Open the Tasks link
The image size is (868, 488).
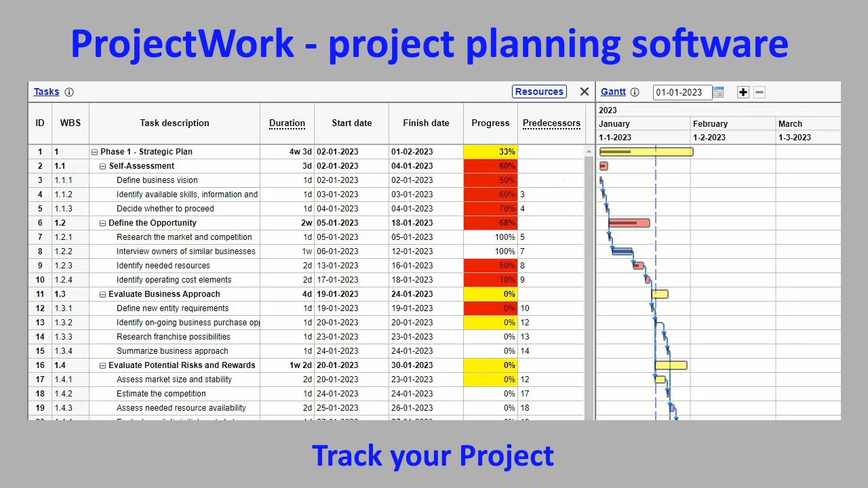click(46, 91)
